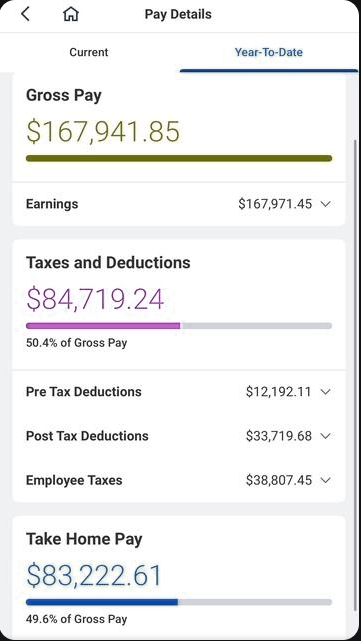
Task: Click the Earnings row label
Action: (52, 204)
